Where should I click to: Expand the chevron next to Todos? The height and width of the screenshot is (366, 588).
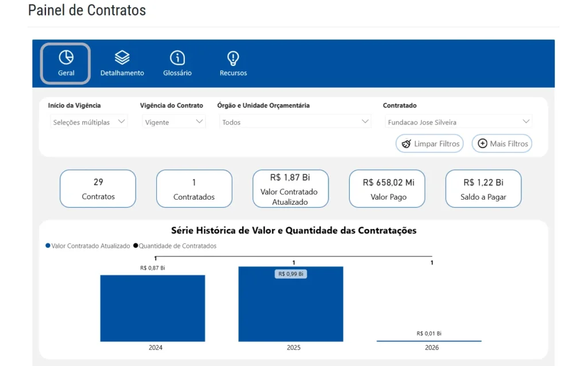coord(365,122)
